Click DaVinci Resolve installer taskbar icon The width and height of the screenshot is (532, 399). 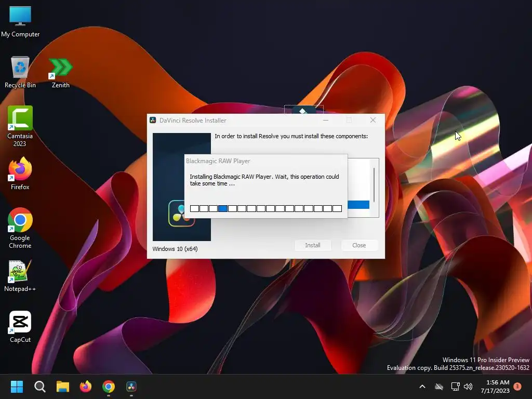[131, 387]
